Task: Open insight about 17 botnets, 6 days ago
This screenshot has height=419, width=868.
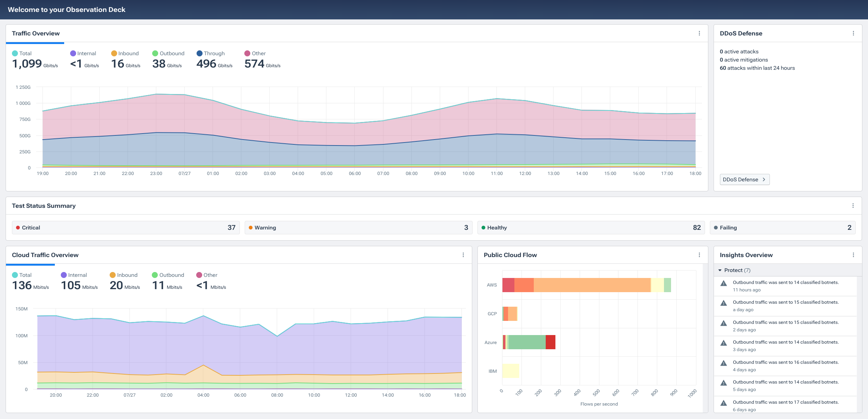Action: click(785, 405)
